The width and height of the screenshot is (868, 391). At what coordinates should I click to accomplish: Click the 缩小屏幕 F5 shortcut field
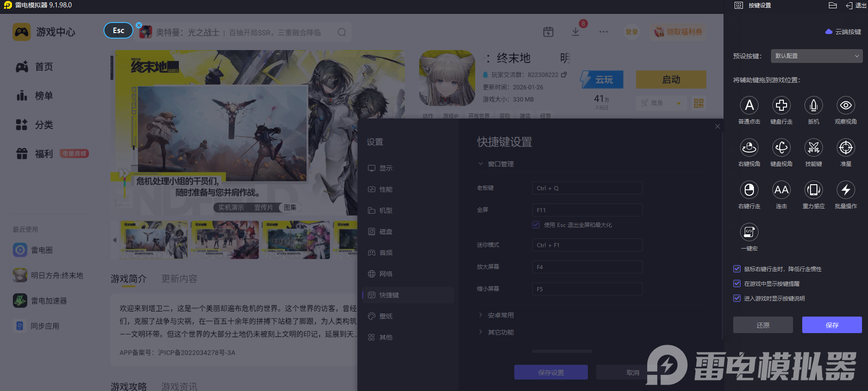pos(587,289)
